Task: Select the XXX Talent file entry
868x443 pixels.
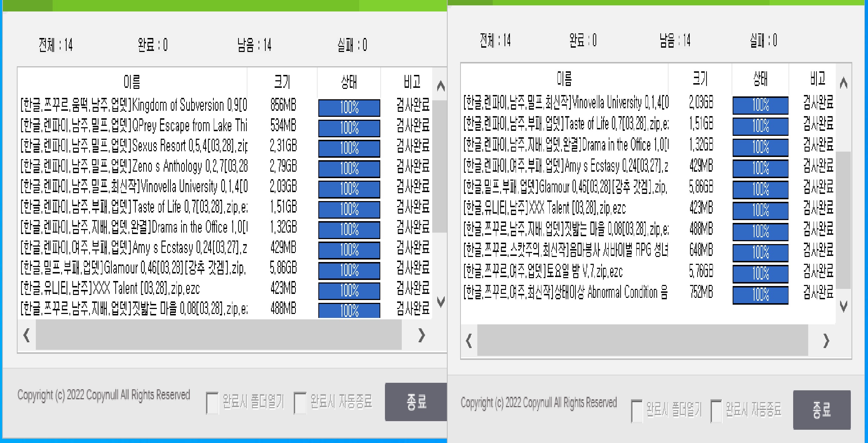Action: [107, 289]
